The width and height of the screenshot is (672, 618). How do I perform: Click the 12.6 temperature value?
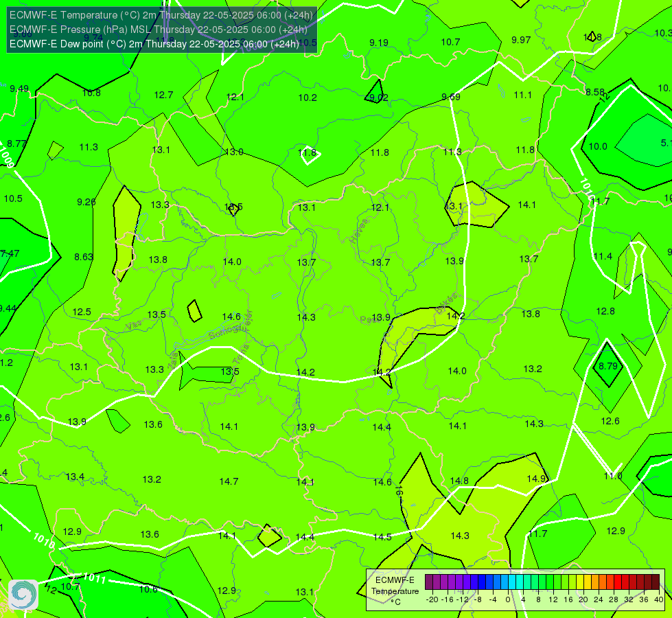tap(610, 421)
